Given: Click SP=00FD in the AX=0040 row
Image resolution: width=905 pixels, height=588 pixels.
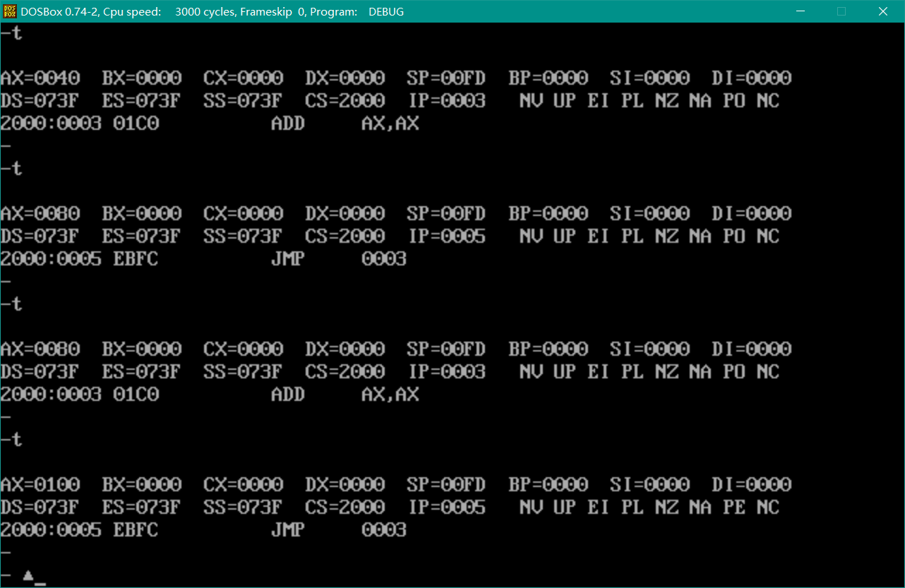Looking at the screenshot, I should pyautogui.click(x=447, y=78).
